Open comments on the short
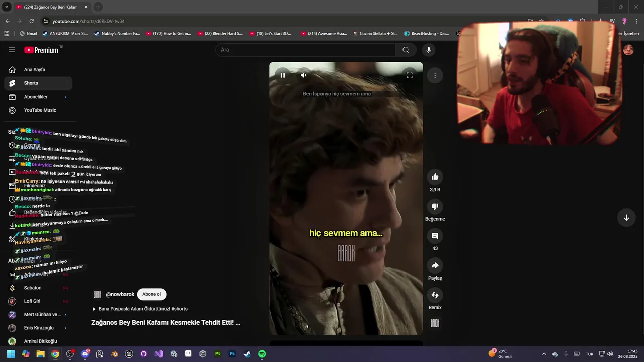Viewport: 644px width, 362px height. 435,236
